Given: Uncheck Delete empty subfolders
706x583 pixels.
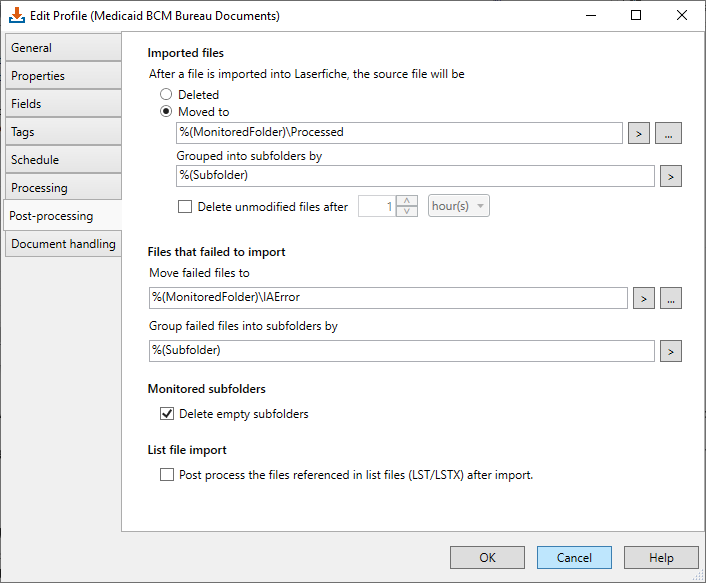Looking at the screenshot, I should click(167, 414).
